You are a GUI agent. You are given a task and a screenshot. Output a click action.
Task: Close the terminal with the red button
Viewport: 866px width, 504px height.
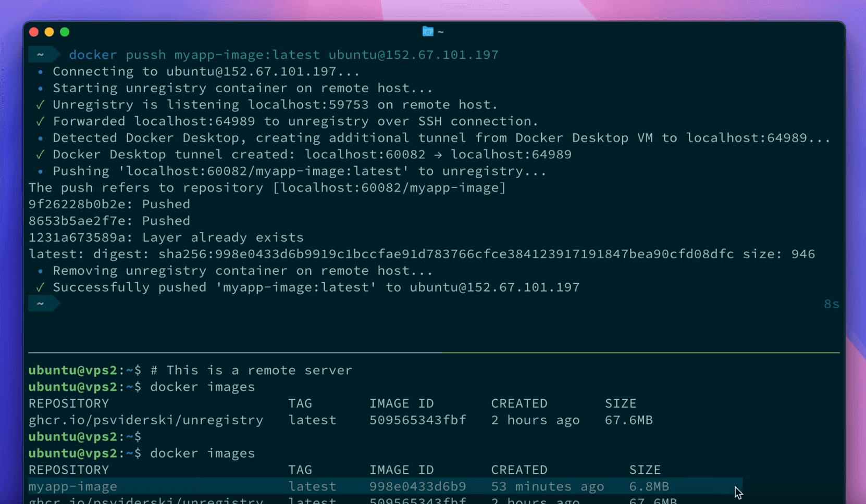tap(34, 32)
